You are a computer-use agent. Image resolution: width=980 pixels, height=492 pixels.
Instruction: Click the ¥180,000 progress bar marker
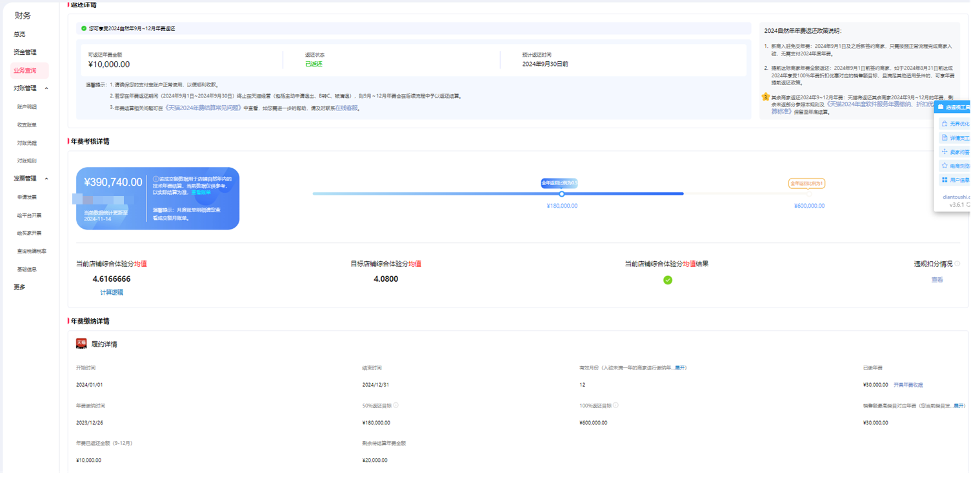tap(561, 193)
